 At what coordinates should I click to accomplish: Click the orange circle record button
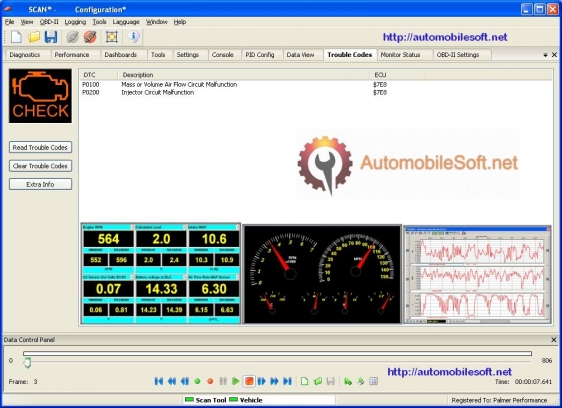click(x=210, y=381)
